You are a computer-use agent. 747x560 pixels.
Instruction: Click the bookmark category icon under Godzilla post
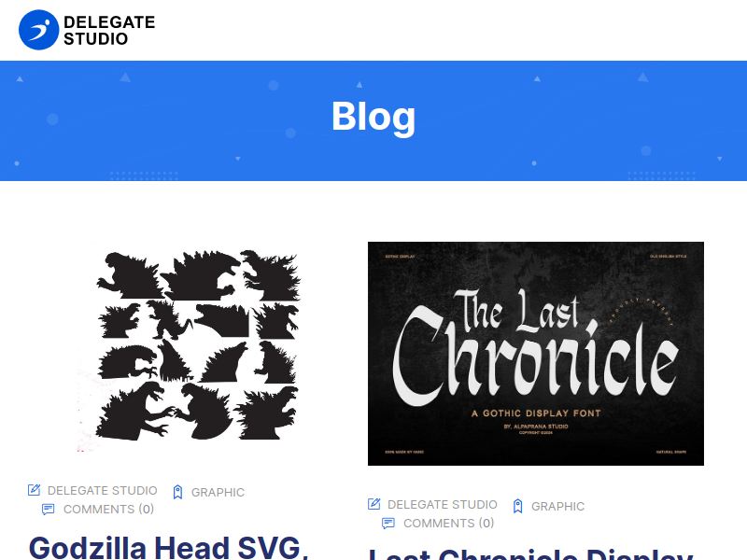177,492
